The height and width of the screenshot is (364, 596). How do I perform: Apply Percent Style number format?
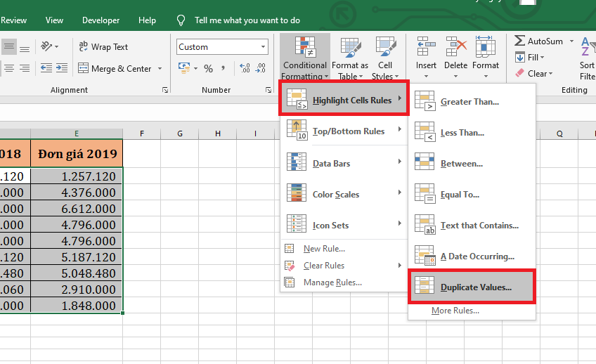(208, 69)
